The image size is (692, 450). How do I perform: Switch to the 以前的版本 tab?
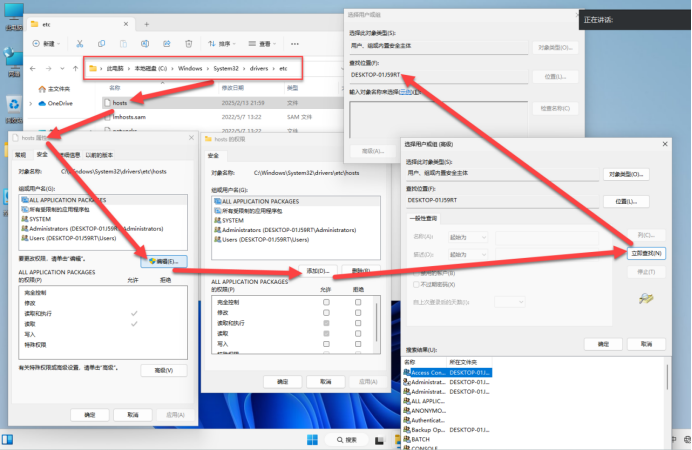click(x=99, y=155)
